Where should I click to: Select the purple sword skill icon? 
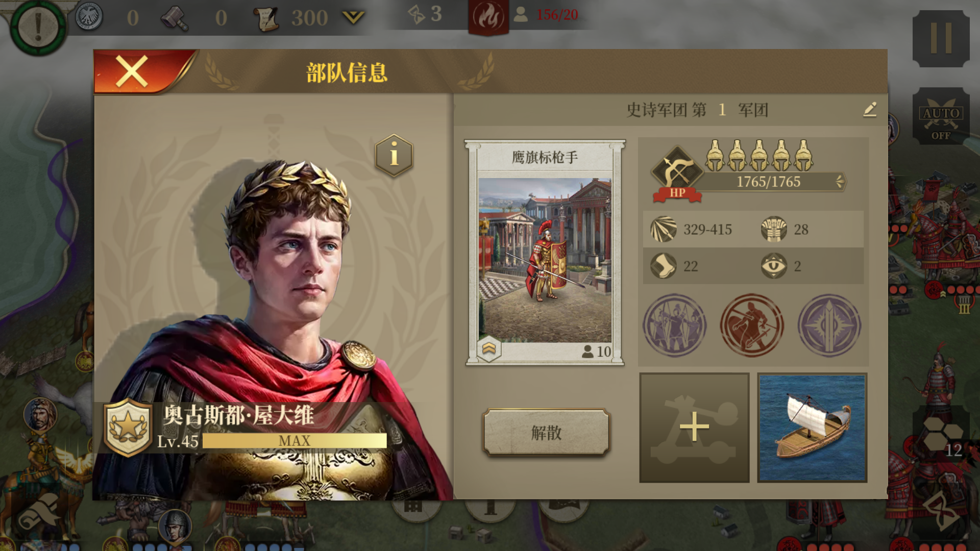click(x=829, y=325)
